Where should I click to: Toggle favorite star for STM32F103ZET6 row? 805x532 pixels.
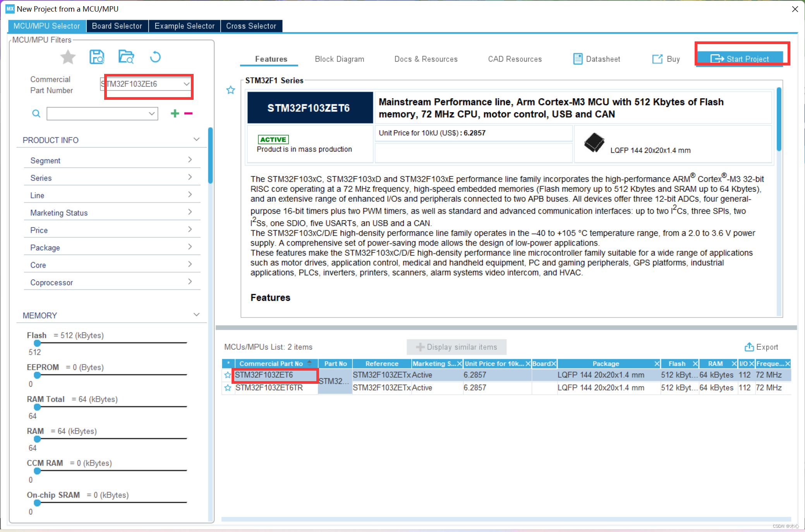coord(228,375)
